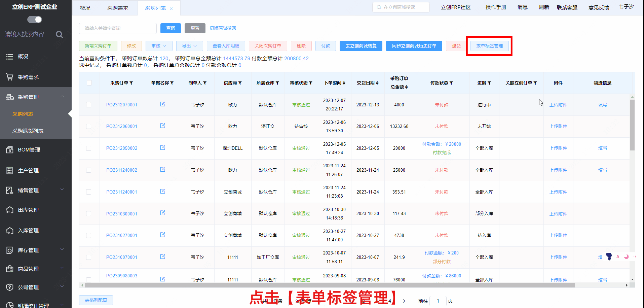The image size is (644, 308).
Task: Click the 库存管理 sidebar icon
Action: coord(10,250)
